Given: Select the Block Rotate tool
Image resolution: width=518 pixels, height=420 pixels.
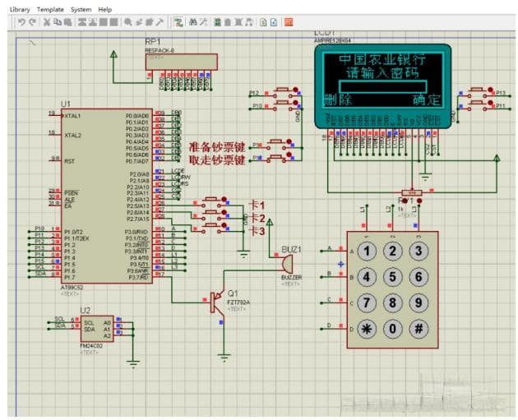Looking at the screenshot, I should coord(104,22).
